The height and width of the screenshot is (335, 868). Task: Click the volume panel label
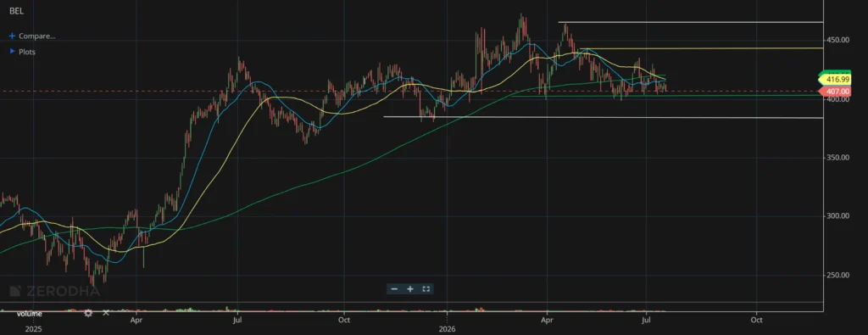(x=29, y=314)
